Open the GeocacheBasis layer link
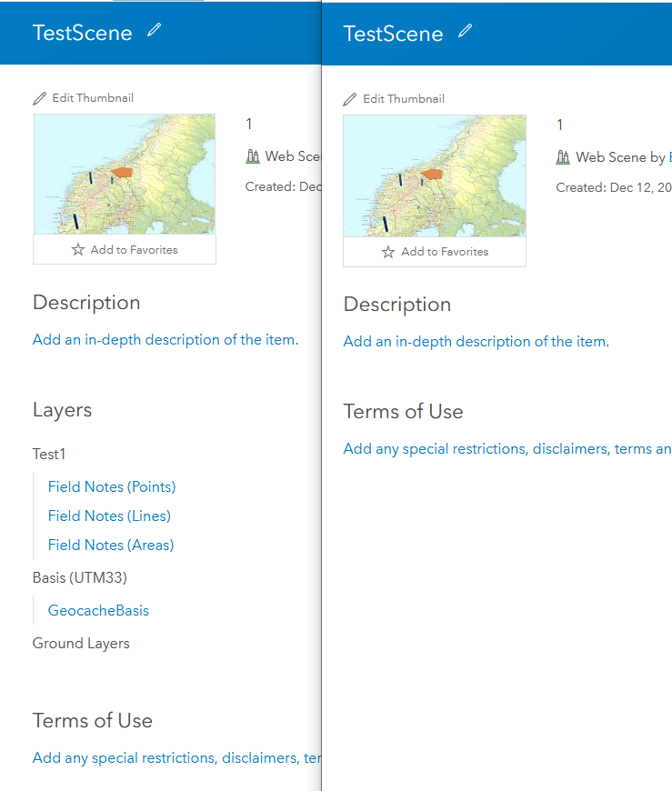Viewport: 672px width, 791px height. (x=98, y=610)
